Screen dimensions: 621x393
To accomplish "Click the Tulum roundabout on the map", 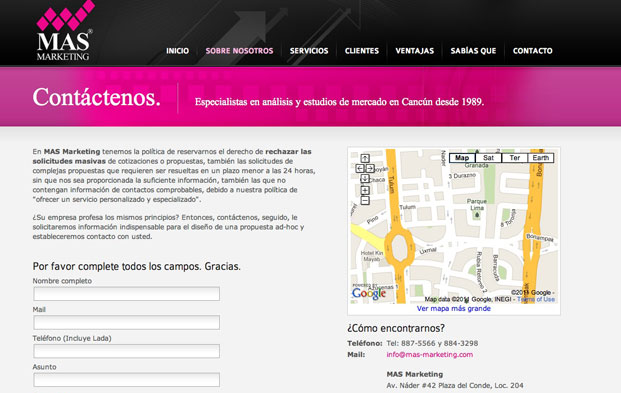I will pos(399,248).
